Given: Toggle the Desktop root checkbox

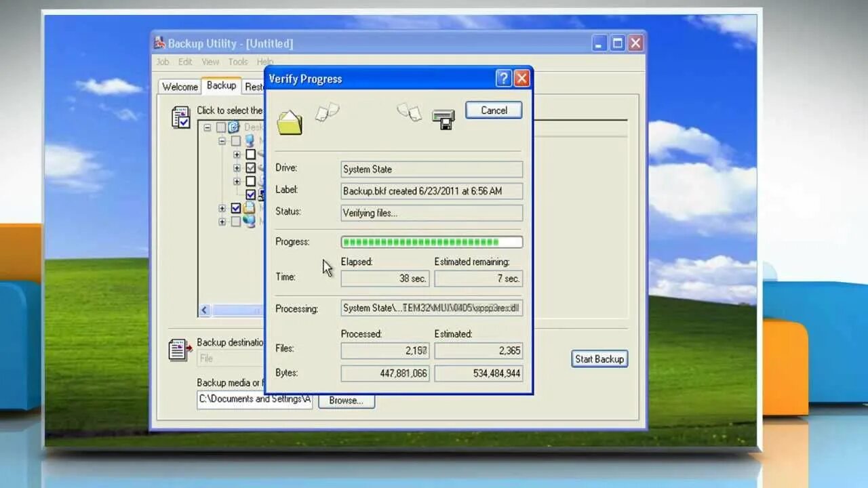Looking at the screenshot, I should pyautogui.click(x=221, y=127).
